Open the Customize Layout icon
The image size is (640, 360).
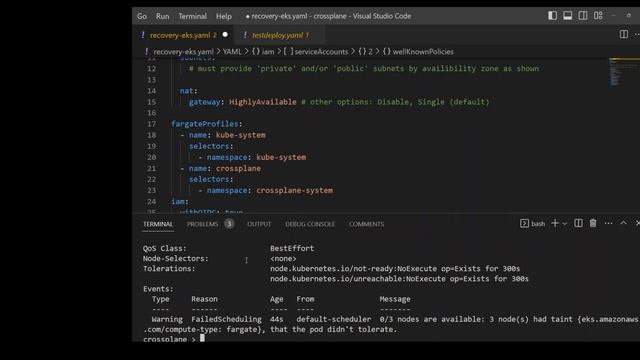click(598, 16)
